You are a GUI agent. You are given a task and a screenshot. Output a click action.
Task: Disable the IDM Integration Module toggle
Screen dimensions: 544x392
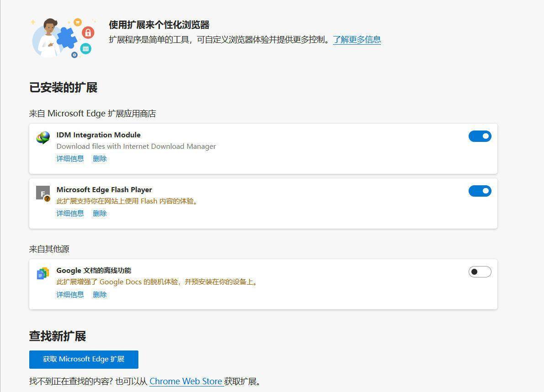pos(480,136)
